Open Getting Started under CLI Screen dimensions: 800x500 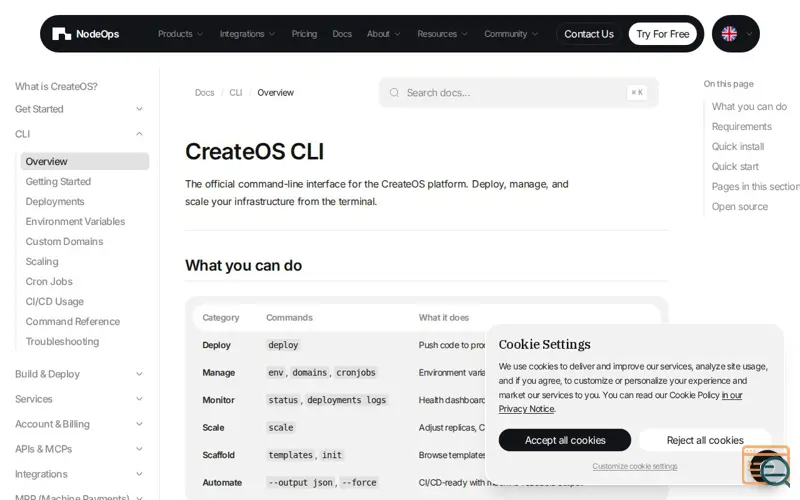click(x=58, y=181)
